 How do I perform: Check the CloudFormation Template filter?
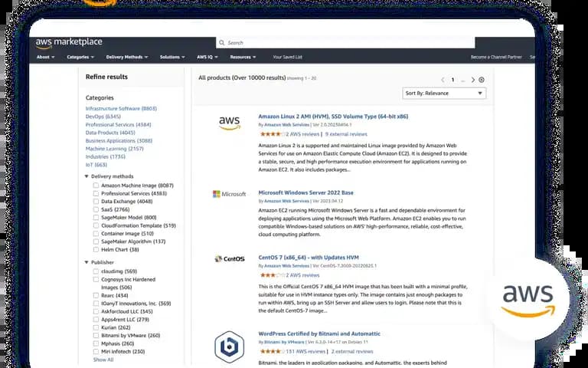pos(96,225)
